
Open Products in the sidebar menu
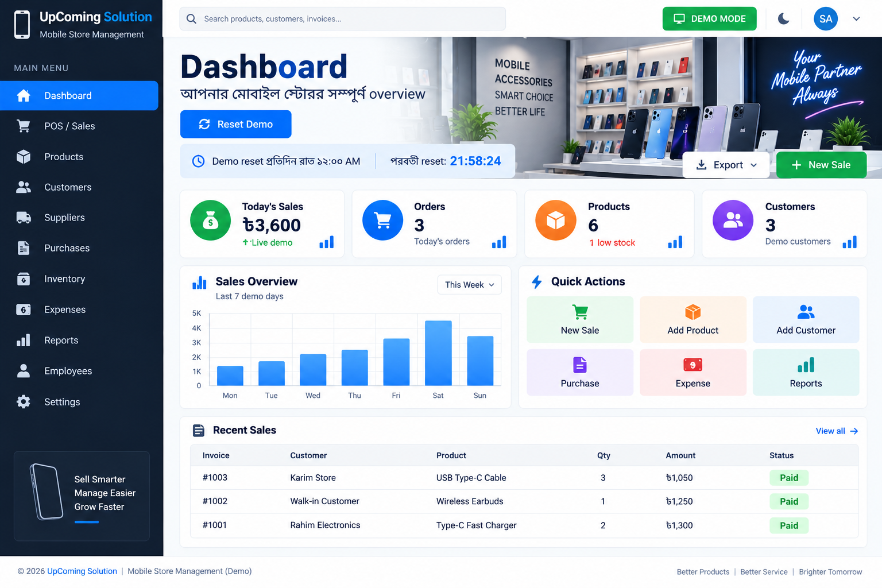(79, 157)
